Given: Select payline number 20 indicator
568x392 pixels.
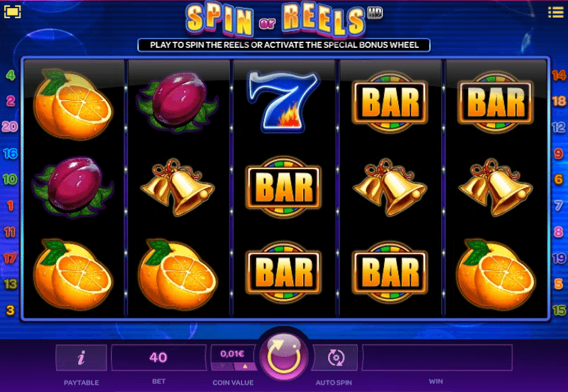Looking at the screenshot, I should pos(10,127).
